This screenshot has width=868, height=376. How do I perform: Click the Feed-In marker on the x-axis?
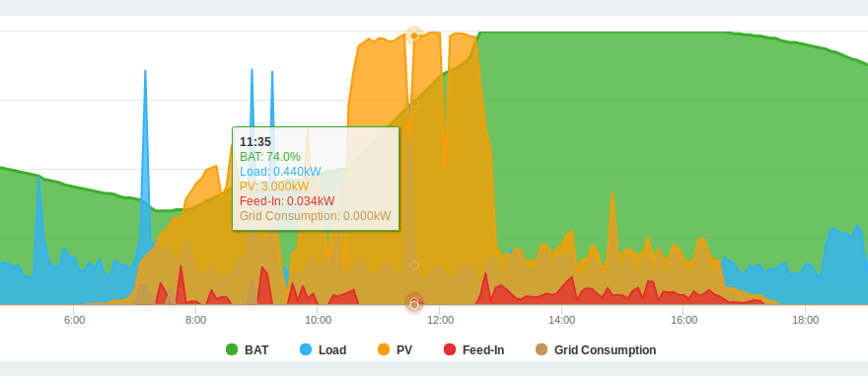[414, 301]
